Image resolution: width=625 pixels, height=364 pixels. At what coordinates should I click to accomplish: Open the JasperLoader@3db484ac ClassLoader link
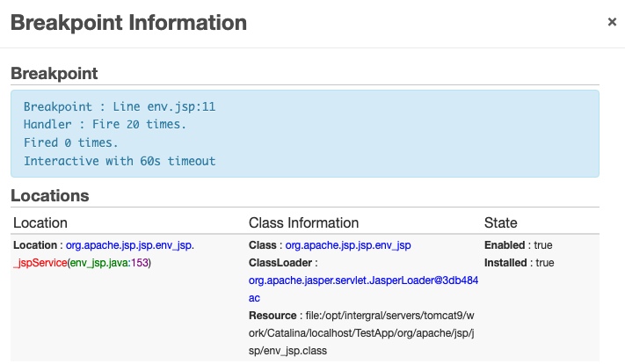(x=363, y=289)
